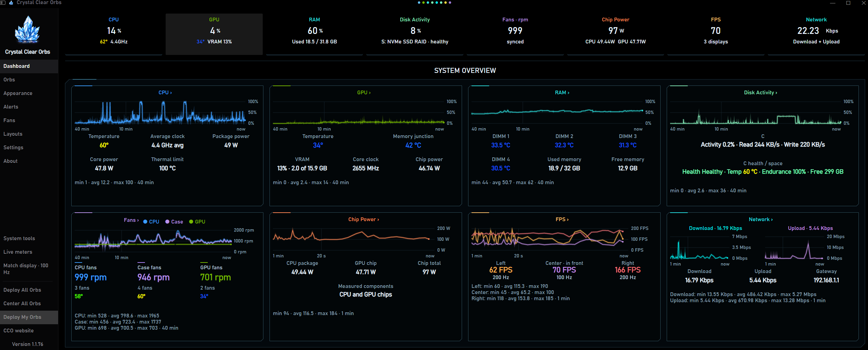Open Settings from the sidebar

pyautogui.click(x=29, y=148)
